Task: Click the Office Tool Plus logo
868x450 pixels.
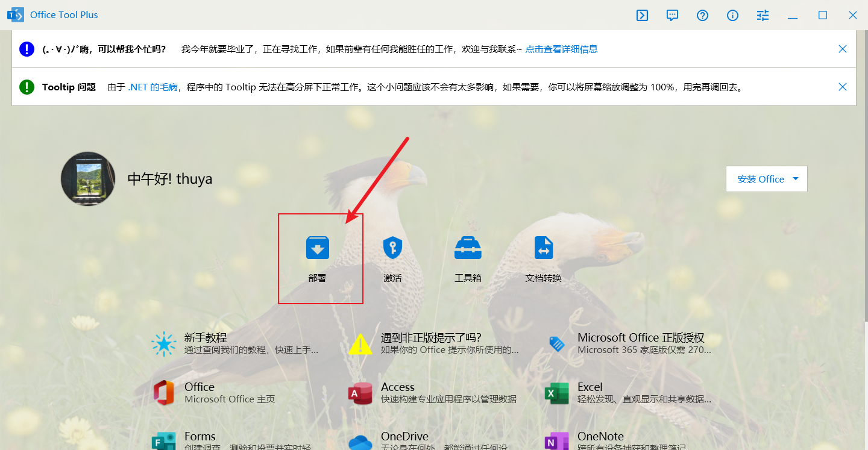Action: [15, 14]
